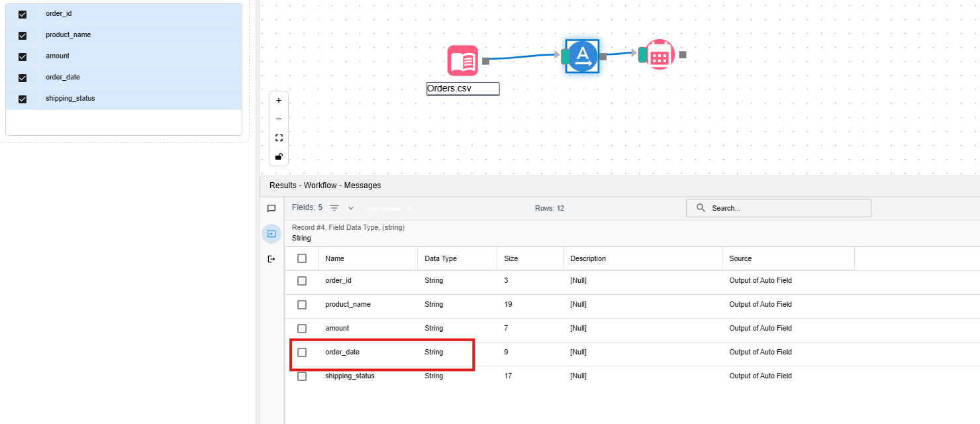The width and height of the screenshot is (980, 424).
Task: Uncheck the order_id field in configuration
Action: (23, 14)
